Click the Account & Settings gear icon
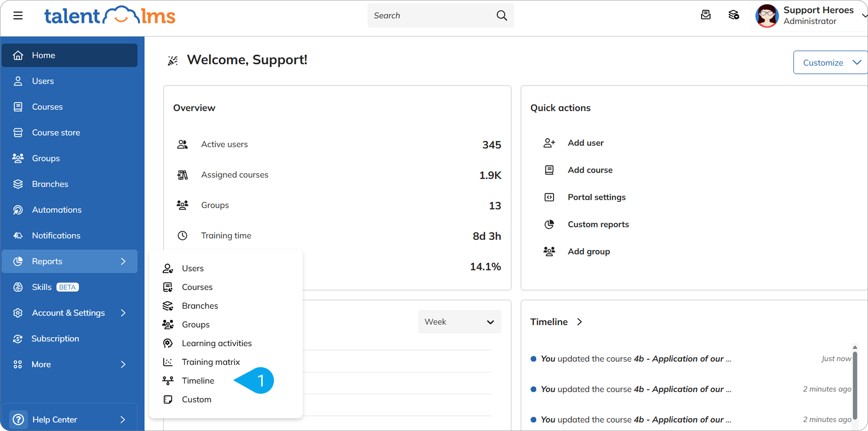The height and width of the screenshot is (431, 868). click(x=18, y=313)
